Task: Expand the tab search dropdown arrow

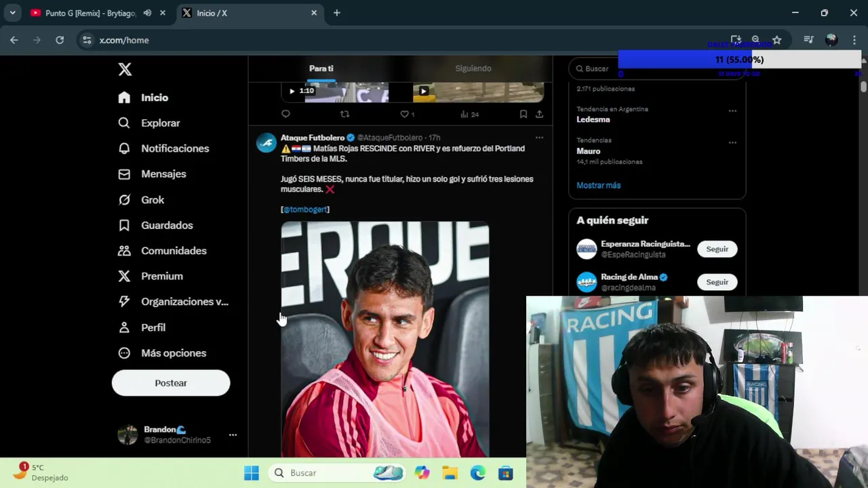Action: [12, 13]
